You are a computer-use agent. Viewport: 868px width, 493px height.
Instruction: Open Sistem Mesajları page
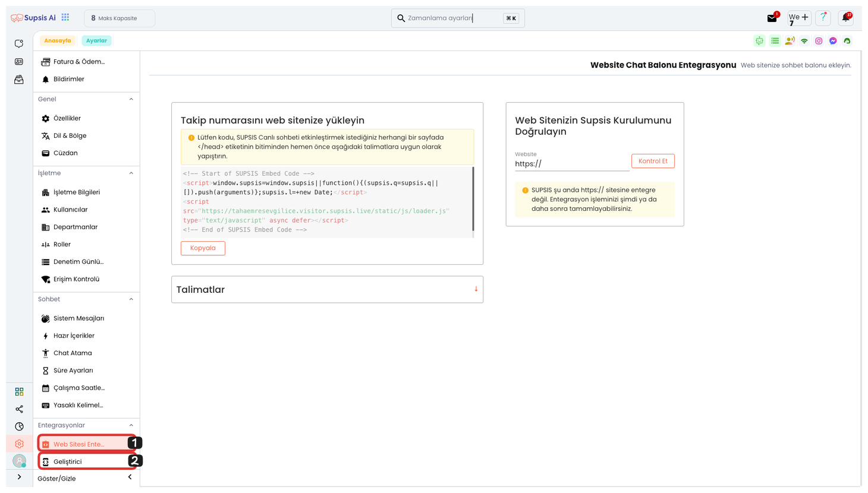tap(86, 318)
